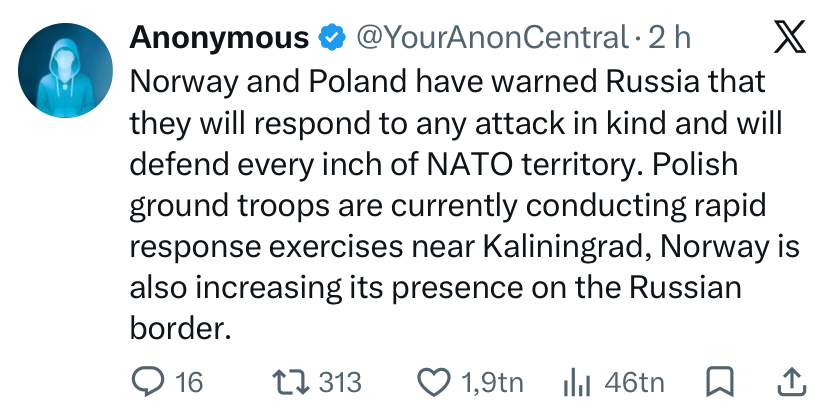Click the final word border. in the tweet
828x420 pixels.
(x=181, y=329)
